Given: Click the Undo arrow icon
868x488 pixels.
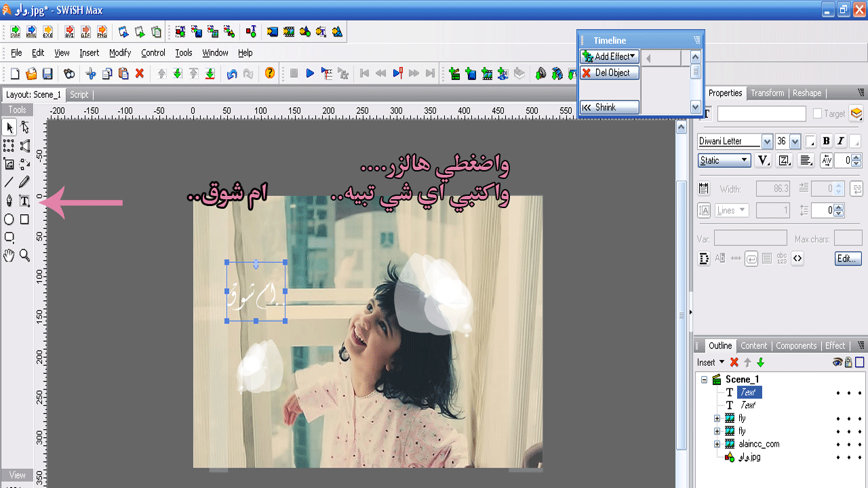Looking at the screenshot, I should tap(232, 73).
